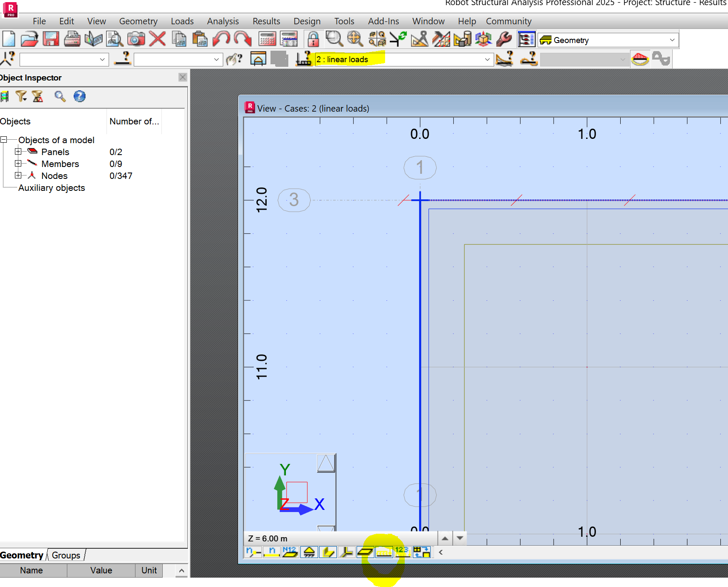Open the Geometry layout dropdown

tap(673, 40)
